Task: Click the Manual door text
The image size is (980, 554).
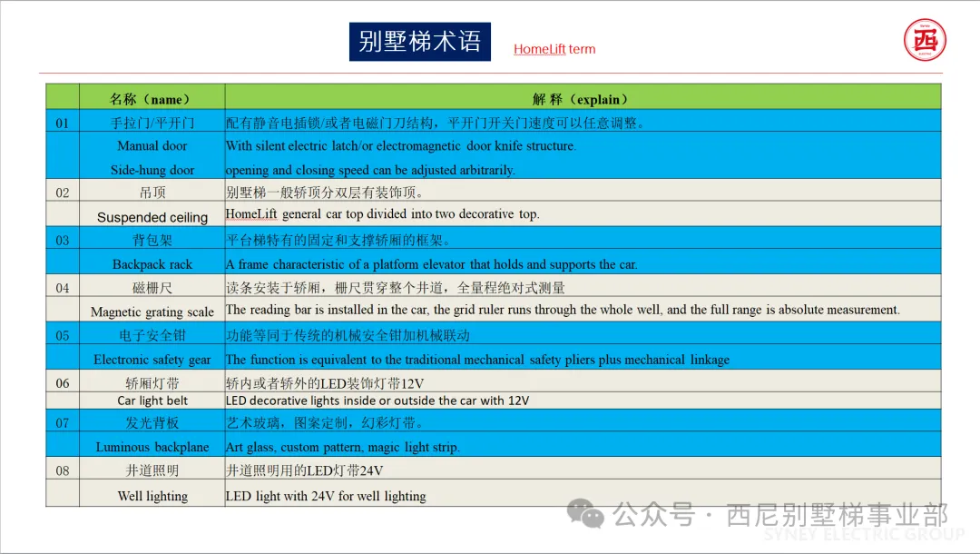Action: [152, 145]
